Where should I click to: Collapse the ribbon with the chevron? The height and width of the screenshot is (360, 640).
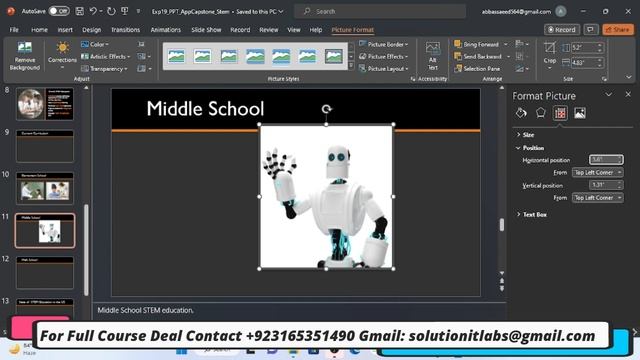tap(629, 77)
